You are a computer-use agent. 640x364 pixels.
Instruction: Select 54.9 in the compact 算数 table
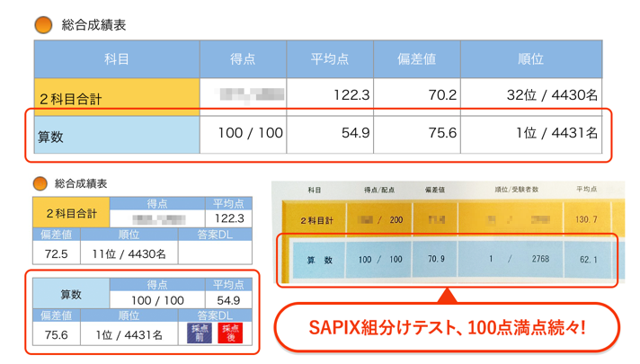click(228, 301)
